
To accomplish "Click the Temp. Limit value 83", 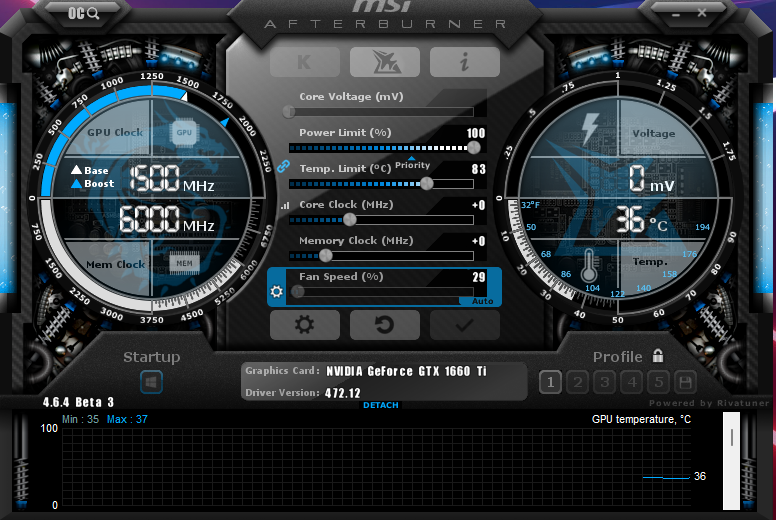I will (x=479, y=169).
